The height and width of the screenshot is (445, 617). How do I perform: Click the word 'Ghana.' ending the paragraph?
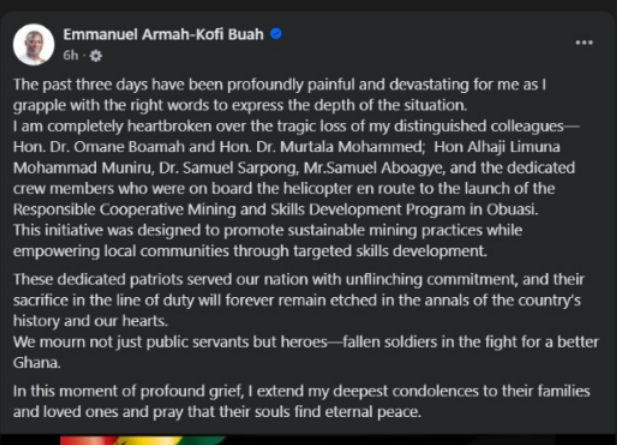(x=37, y=363)
